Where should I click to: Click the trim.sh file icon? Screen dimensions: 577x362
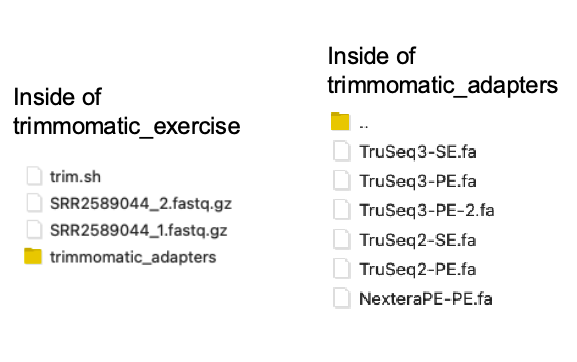point(34,176)
